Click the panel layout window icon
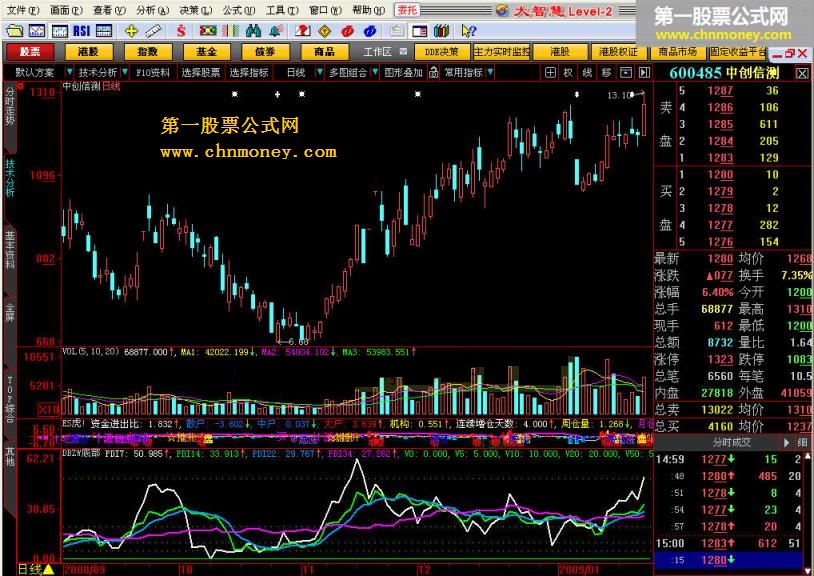 (419, 31)
